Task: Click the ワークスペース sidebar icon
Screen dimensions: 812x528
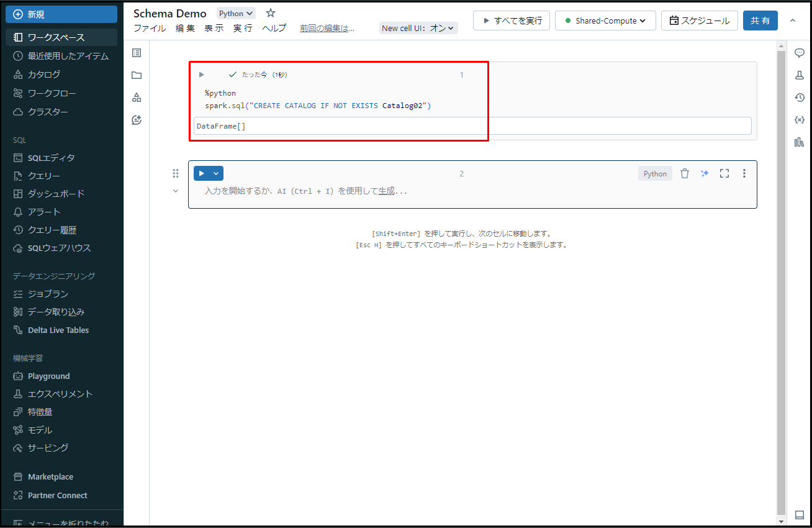Action: (x=18, y=38)
